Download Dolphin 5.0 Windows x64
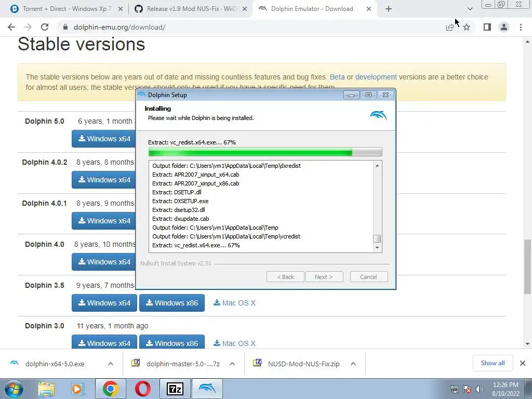The height and width of the screenshot is (399, 532). pos(104,139)
